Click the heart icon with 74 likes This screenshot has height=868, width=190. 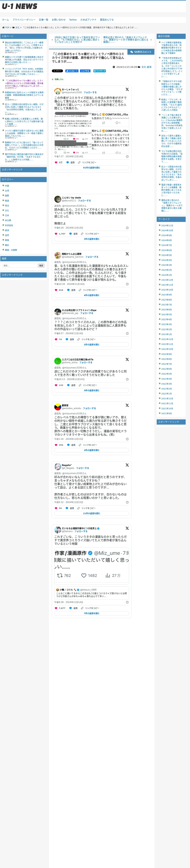[x=56, y=339]
